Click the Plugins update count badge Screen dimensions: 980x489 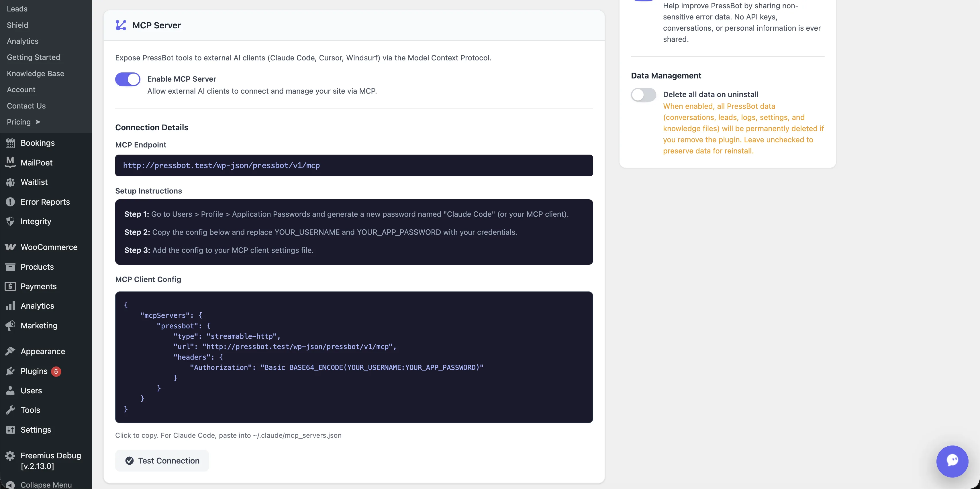click(x=56, y=371)
